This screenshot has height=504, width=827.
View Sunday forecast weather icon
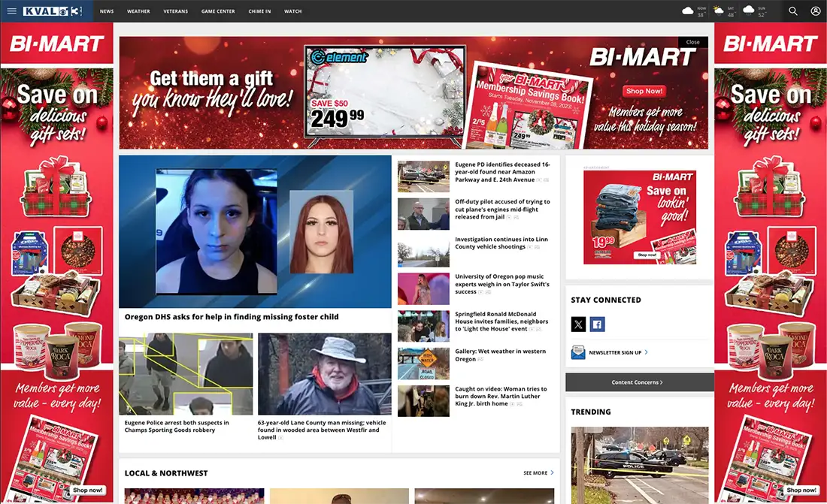tap(748, 11)
